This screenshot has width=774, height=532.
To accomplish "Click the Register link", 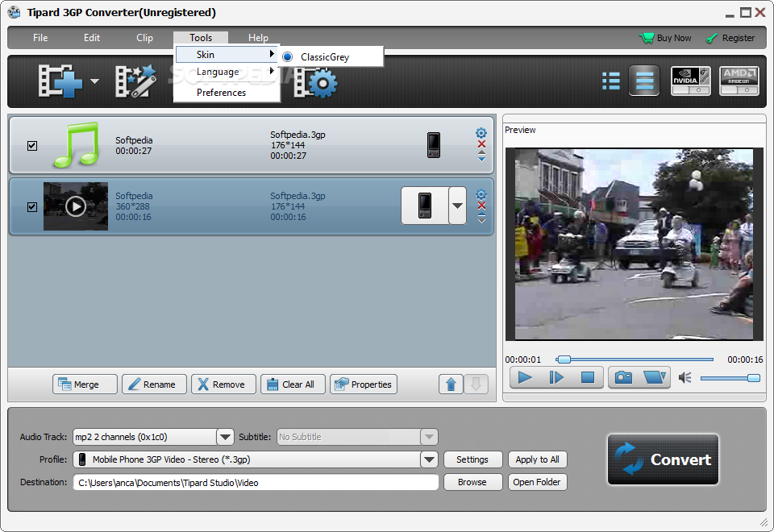I will [730, 38].
